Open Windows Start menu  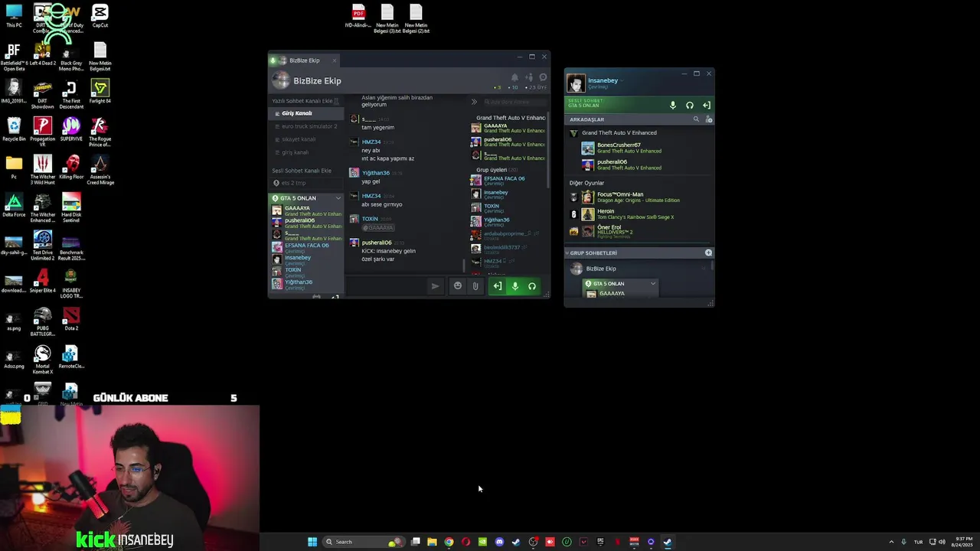312,542
